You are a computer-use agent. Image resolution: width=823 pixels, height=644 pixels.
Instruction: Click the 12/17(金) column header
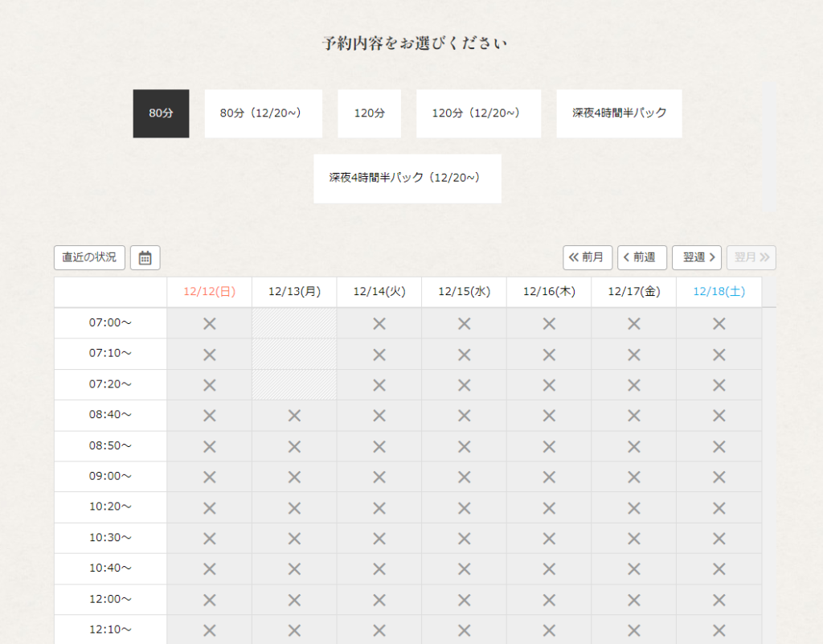[634, 292]
